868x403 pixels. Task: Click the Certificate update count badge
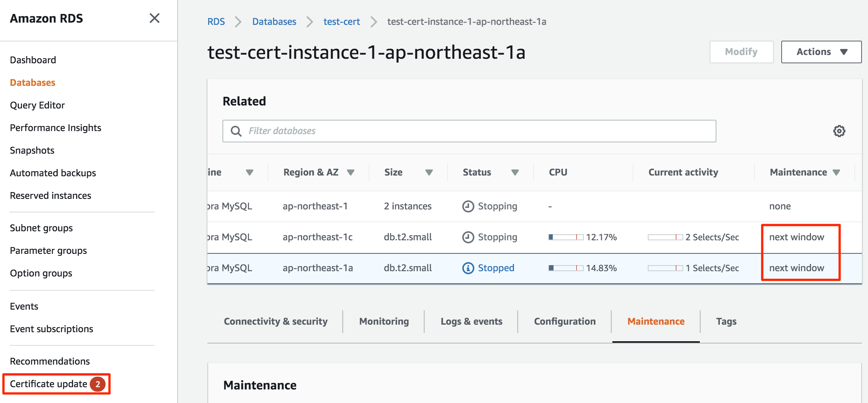point(98,384)
